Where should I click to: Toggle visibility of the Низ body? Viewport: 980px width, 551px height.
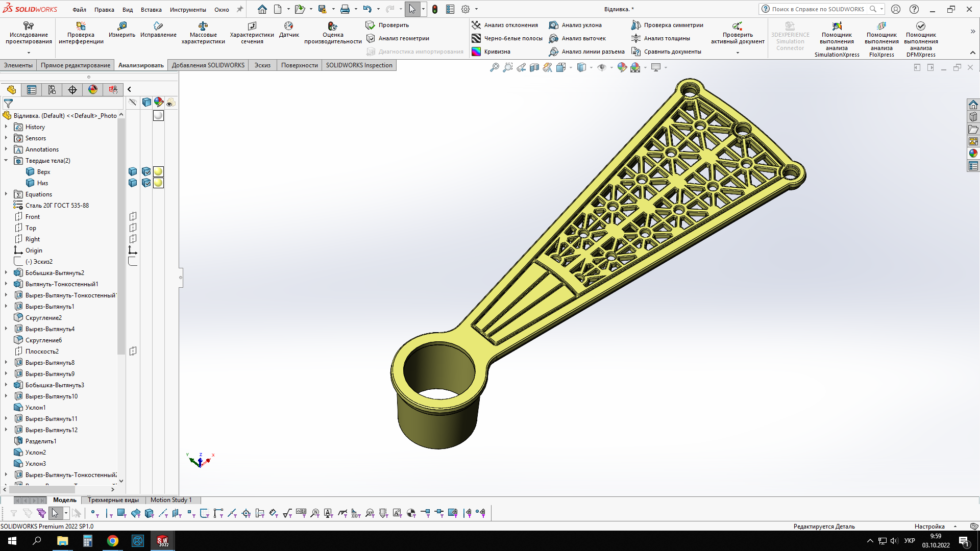point(133,183)
